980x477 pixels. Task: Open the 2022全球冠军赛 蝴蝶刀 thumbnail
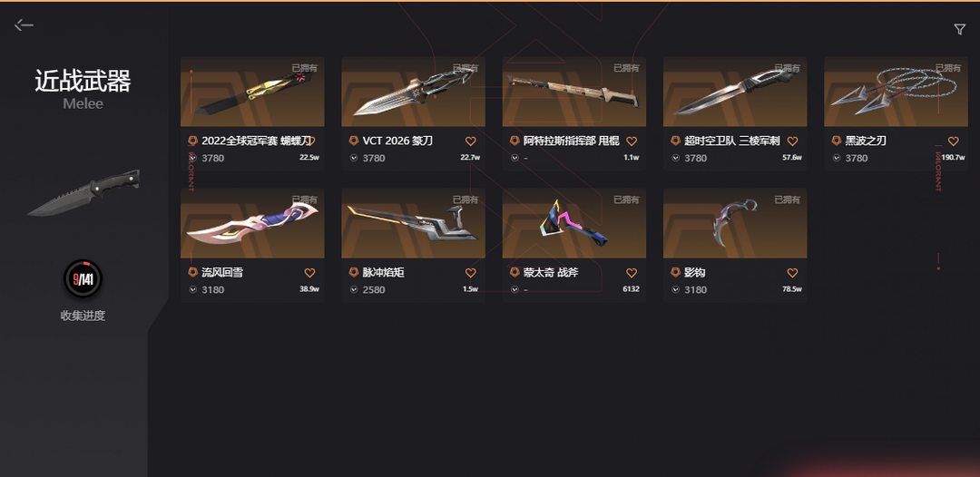coord(252,92)
